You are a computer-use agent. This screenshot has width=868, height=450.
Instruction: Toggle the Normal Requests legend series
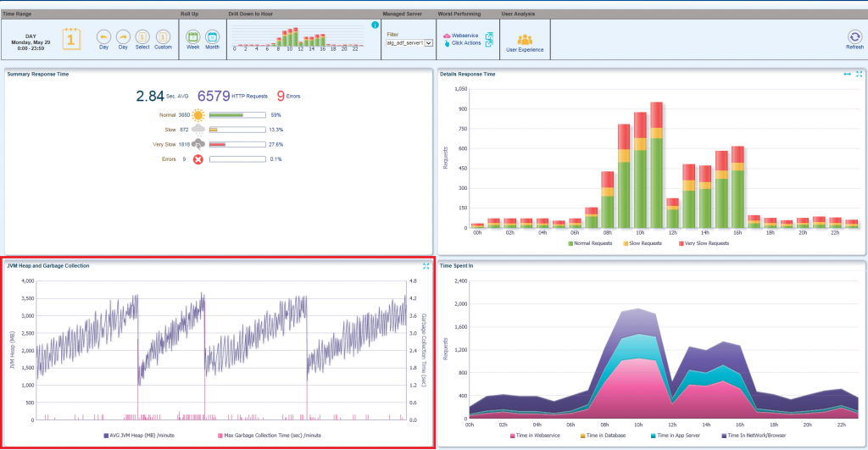click(590, 243)
